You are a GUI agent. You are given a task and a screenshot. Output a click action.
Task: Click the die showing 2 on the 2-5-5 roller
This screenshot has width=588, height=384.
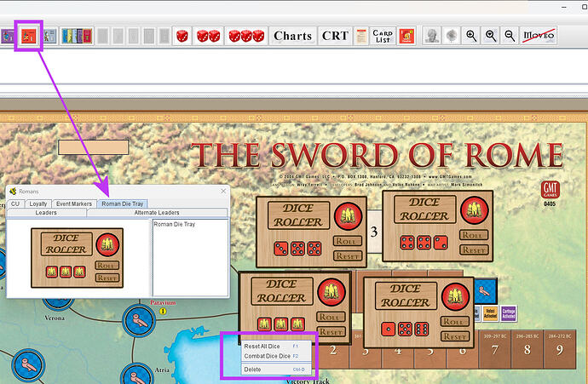(281, 249)
